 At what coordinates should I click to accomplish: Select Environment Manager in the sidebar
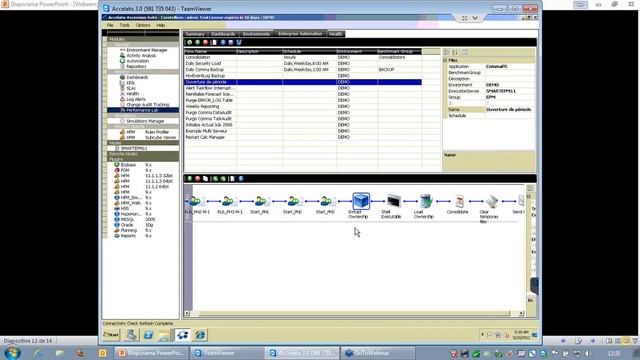(147, 50)
